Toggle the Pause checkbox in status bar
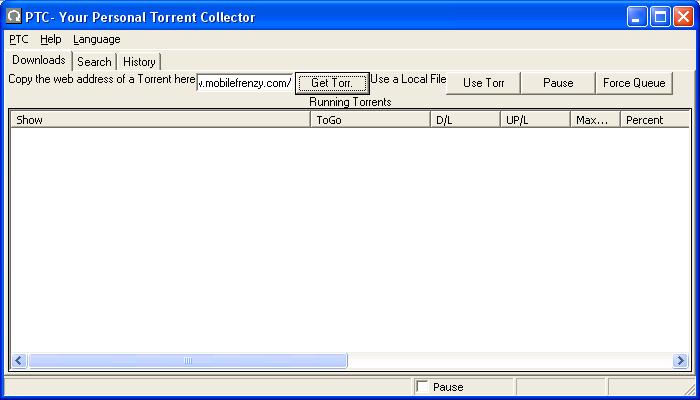The image size is (700, 400). (x=421, y=387)
